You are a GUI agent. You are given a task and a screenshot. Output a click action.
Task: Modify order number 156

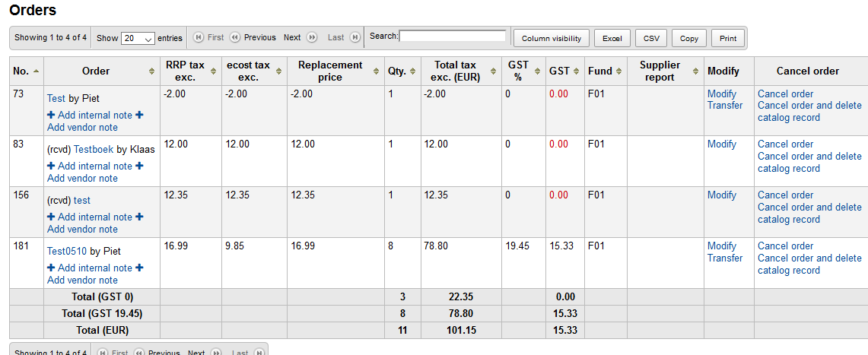[x=721, y=195]
